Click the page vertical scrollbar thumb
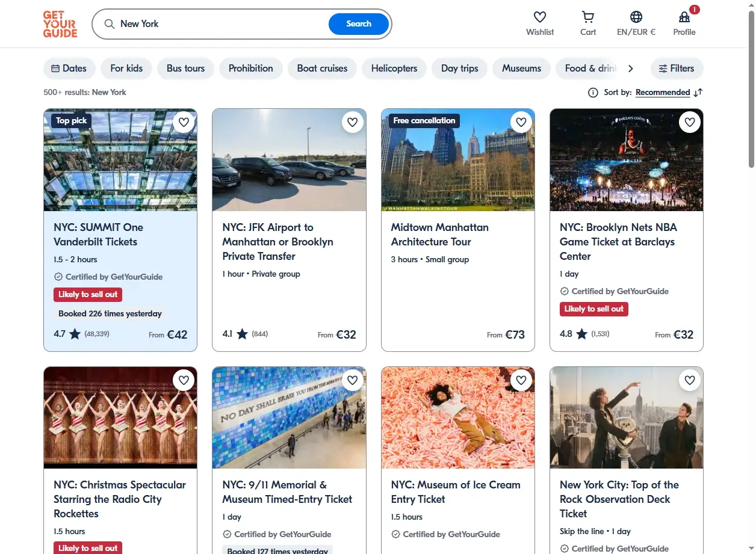This screenshot has width=756, height=554. click(751, 89)
